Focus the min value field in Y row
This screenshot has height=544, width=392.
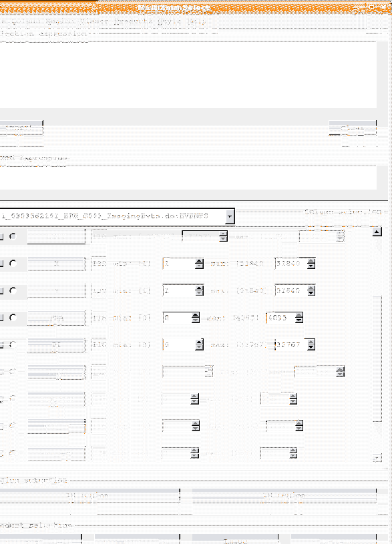(179, 291)
